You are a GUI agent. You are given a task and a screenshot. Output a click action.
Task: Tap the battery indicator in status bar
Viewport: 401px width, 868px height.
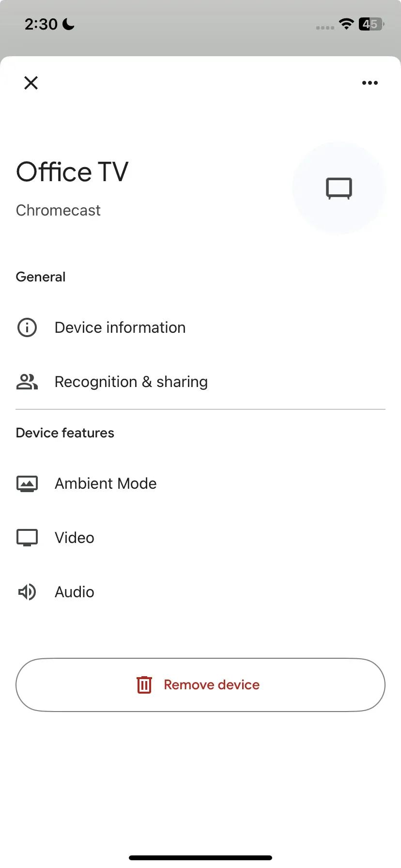click(x=370, y=24)
